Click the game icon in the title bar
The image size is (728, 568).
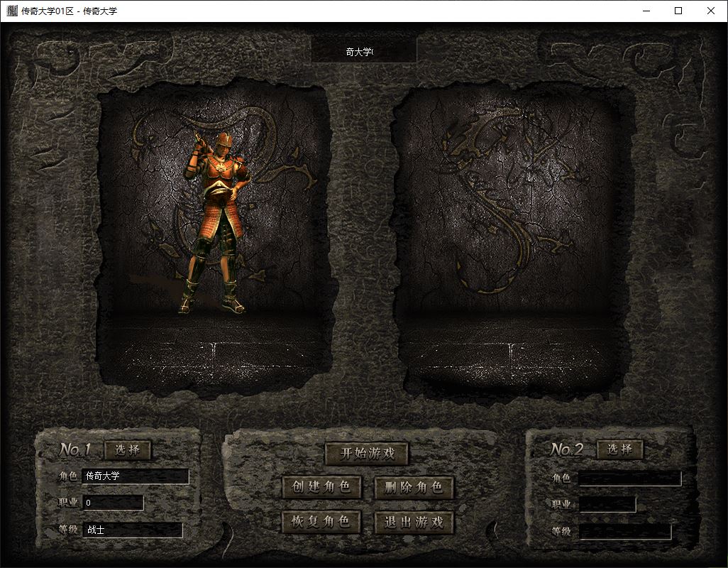(12, 11)
